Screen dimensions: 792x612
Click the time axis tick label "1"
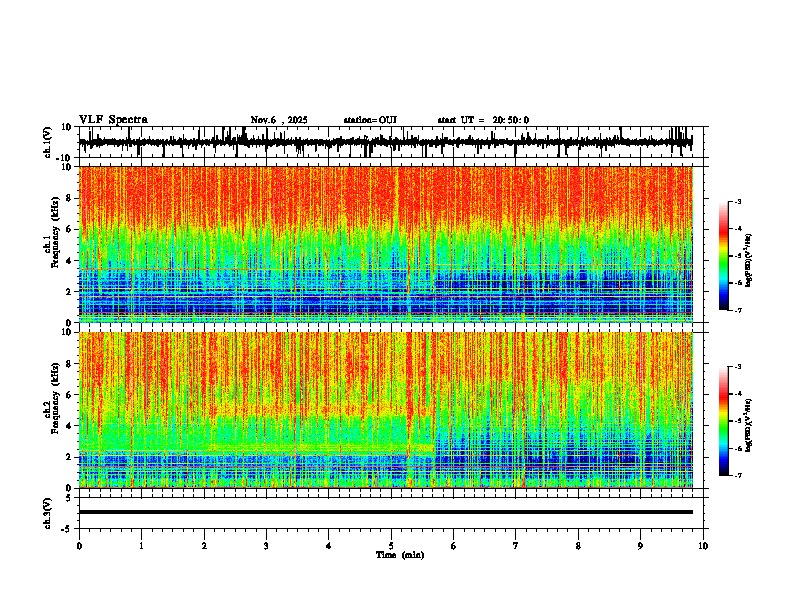point(141,545)
